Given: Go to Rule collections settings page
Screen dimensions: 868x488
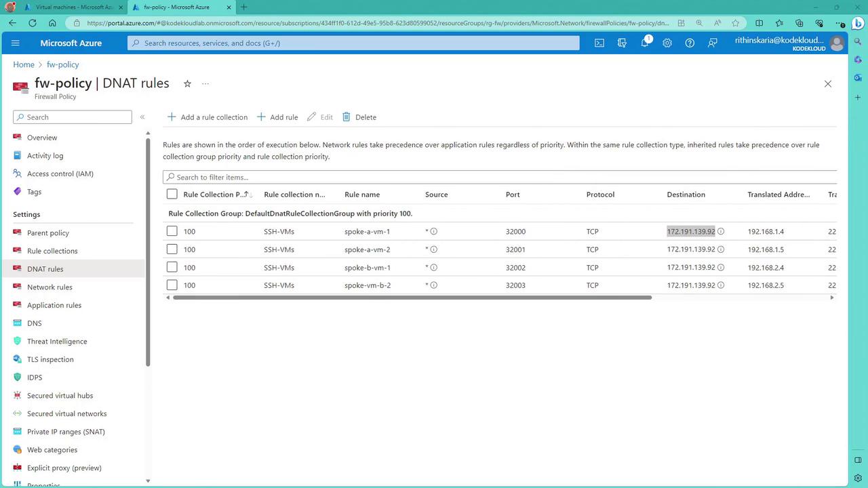Looking at the screenshot, I should [52, 251].
